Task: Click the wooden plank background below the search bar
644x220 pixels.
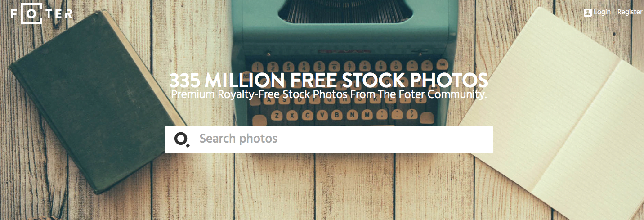Action: (x=328, y=189)
